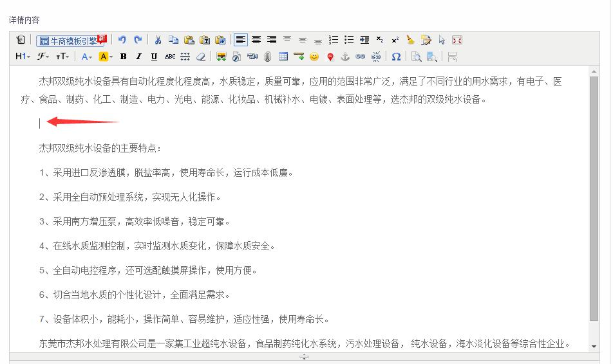This screenshot has height=364, width=613.
Task: Undo the last edit
Action: pyautogui.click(x=122, y=40)
